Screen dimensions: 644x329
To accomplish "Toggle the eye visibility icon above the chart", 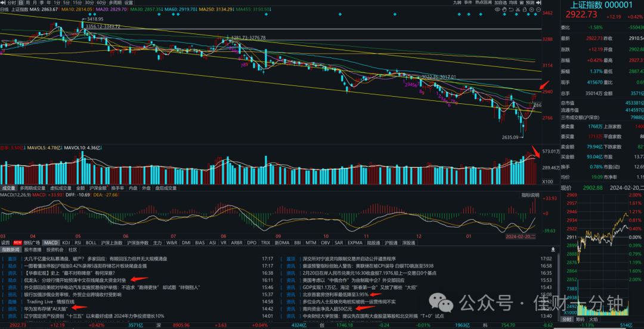I will pos(497,9).
